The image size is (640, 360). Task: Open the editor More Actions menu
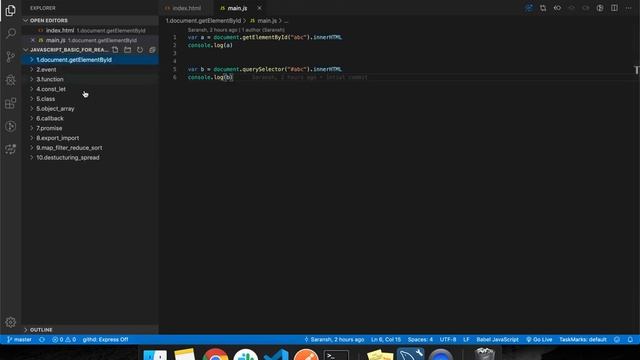[629, 8]
